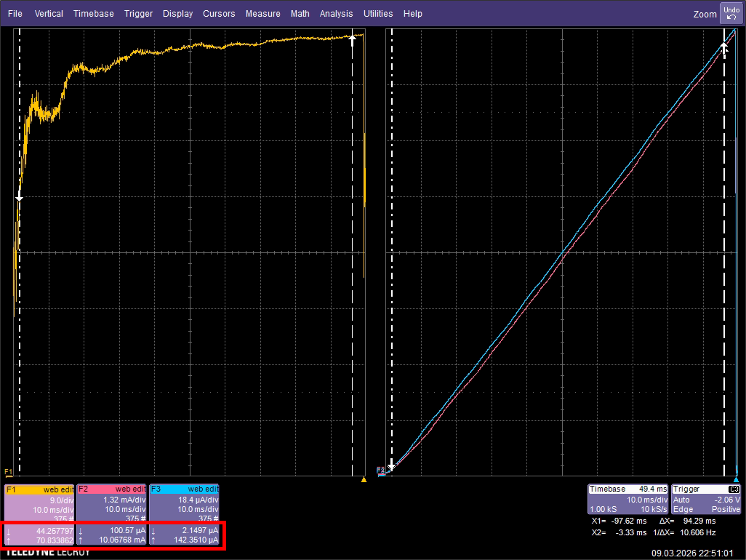This screenshot has height=560, width=746.
Task: Click F2 up-cursor value 10.06768 mA
Action: click(122, 540)
